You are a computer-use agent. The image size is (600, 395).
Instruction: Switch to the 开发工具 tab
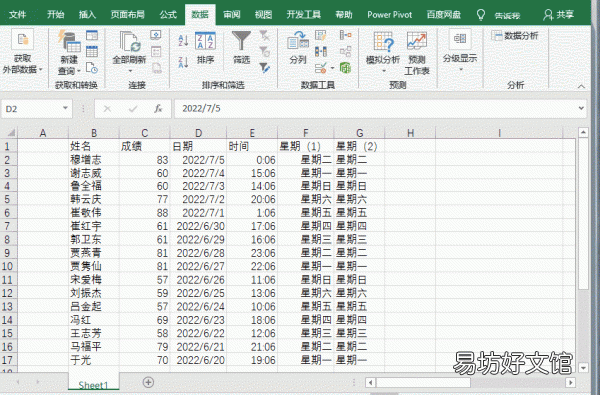pyautogui.click(x=303, y=15)
